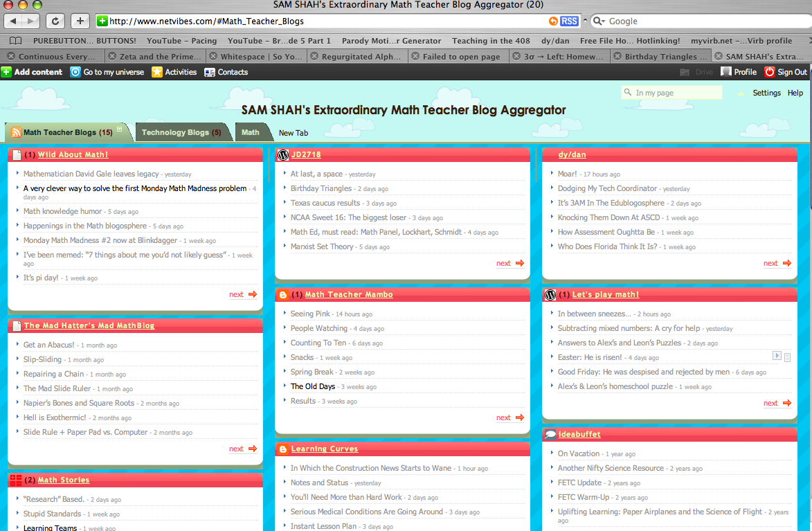Click the red Sign Out power icon
Screen dimensions: 812x531
(x=769, y=72)
